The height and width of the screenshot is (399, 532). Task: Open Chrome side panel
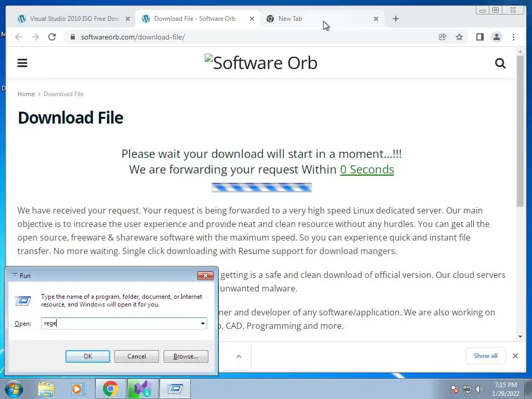coord(480,37)
